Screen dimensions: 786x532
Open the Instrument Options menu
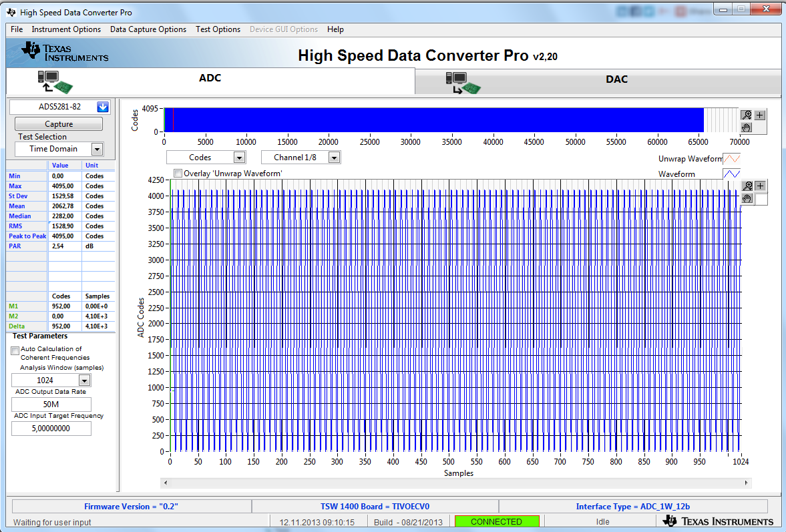tap(66, 29)
